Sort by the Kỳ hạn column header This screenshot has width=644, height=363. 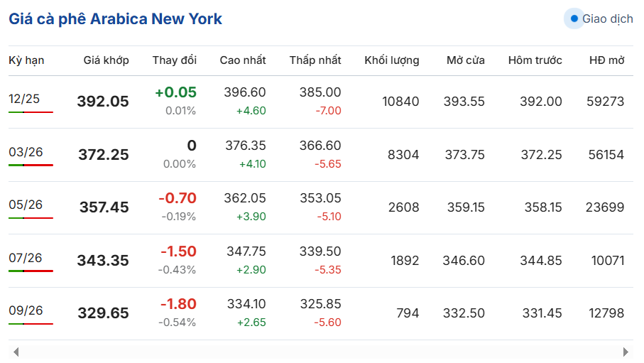(x=26, y=60)
